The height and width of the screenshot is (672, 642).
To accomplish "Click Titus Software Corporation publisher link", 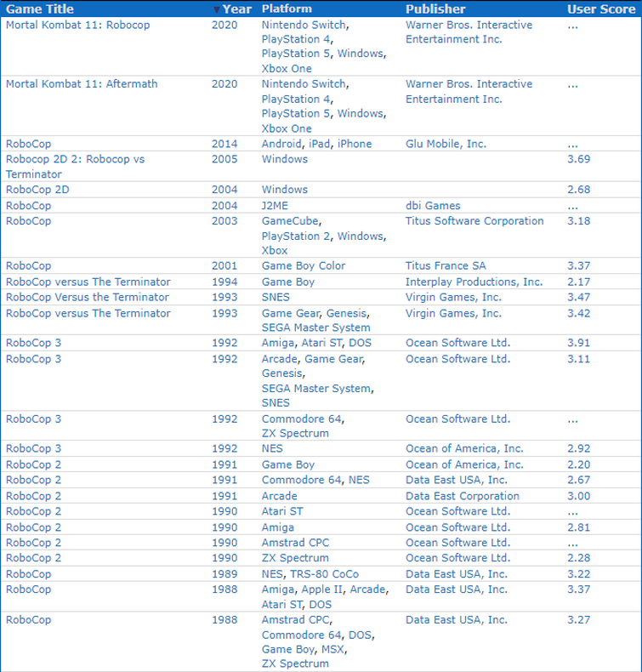I will pos(474,221).
